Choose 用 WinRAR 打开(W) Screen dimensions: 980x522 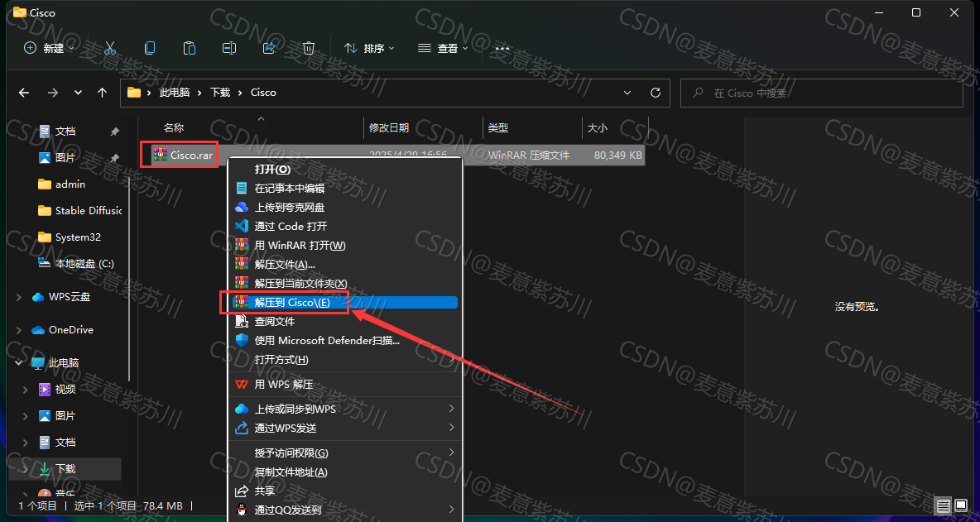(x=345, y=246)
